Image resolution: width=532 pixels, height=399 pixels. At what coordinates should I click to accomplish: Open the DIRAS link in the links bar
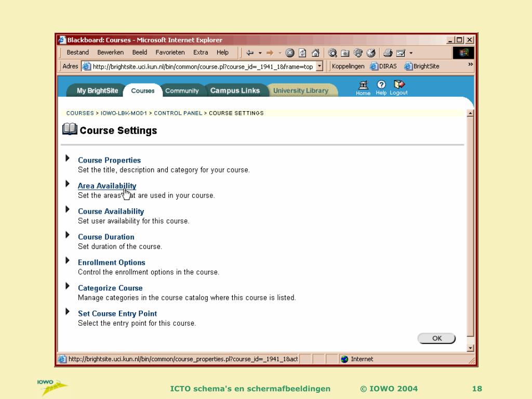pos(384,66)
